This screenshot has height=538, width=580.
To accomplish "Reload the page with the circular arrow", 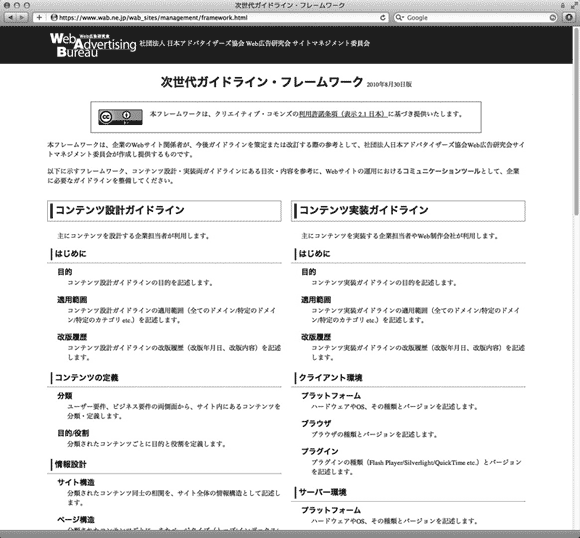I will (x=383, y=17).
